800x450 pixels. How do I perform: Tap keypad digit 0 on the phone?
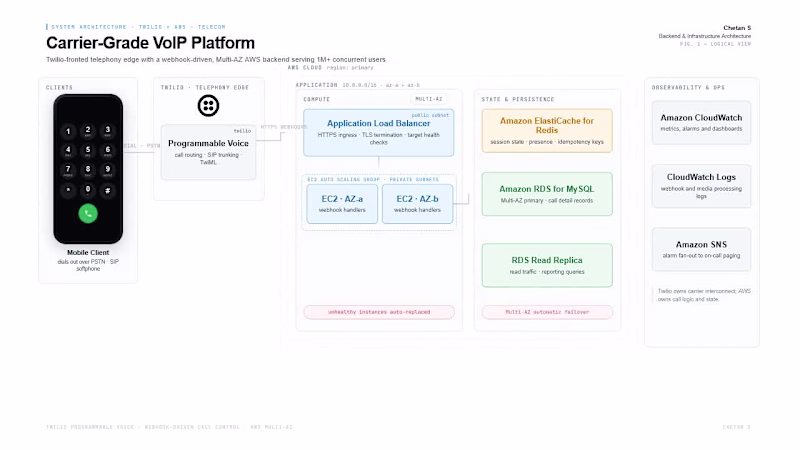pos(88,190)
